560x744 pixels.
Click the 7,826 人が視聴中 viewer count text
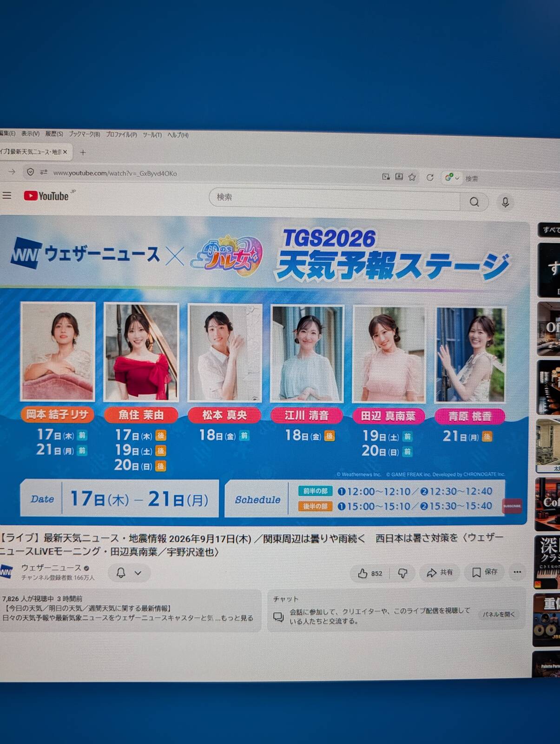click(x=28, y=598)
